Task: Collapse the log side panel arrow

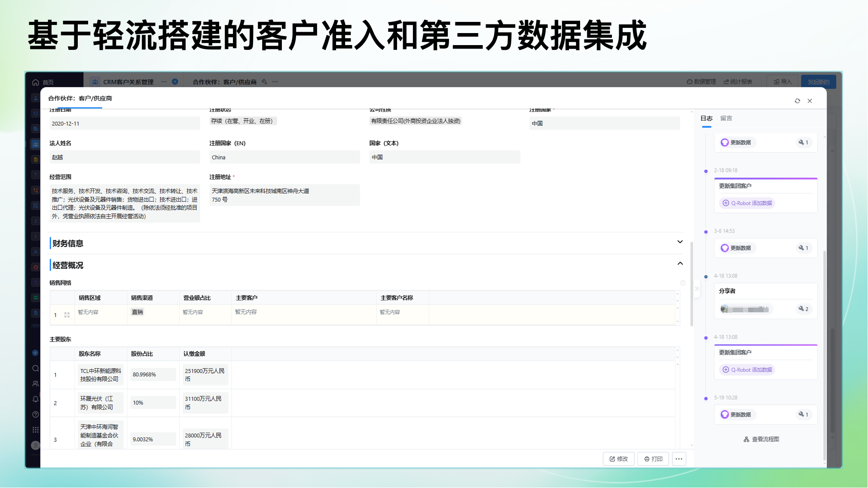Action: point(697,289)
